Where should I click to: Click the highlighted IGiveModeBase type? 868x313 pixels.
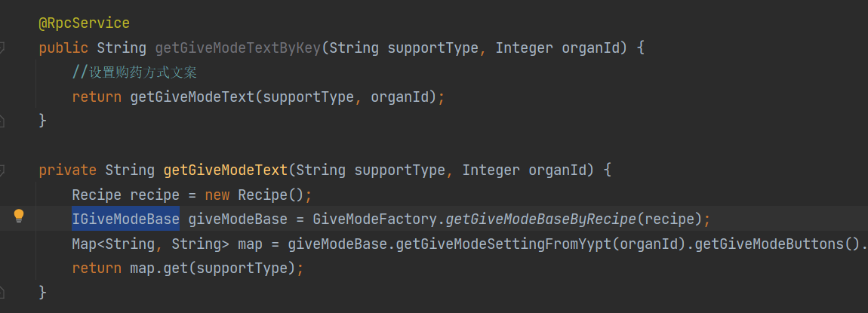point(125,219)
